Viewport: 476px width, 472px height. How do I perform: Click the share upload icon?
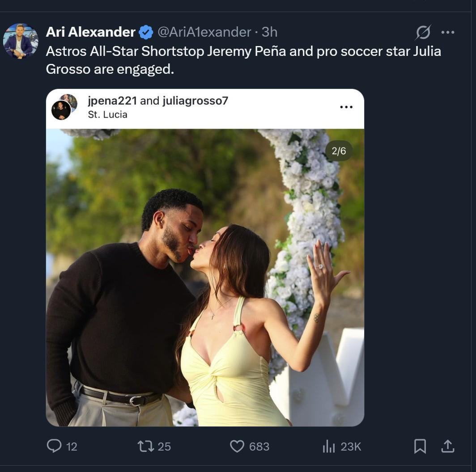448,446
